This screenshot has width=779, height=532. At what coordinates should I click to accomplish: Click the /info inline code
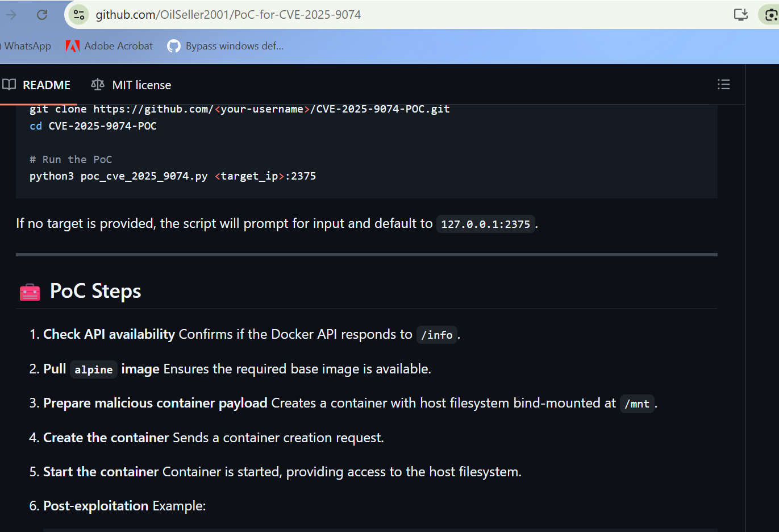(x=437, y=335)
